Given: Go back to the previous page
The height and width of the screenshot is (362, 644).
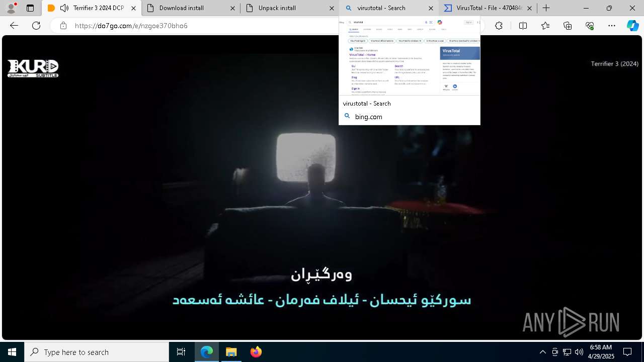Looking at the screenshot, I should point(14,26).
